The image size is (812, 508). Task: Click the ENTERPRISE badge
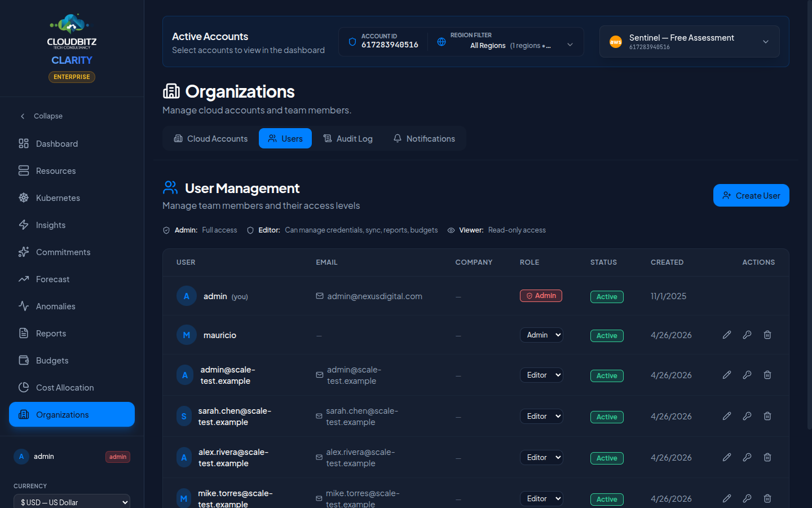pyautogui.click(x=72, y=77)
